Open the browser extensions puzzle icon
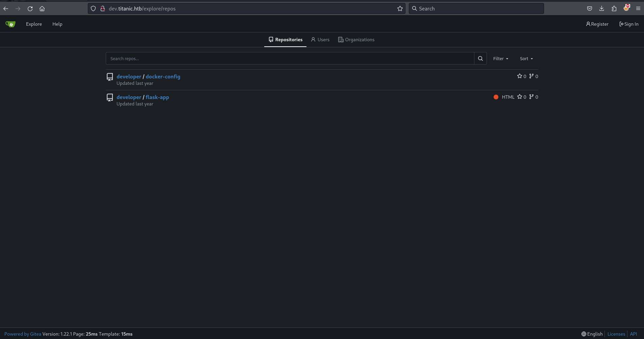 (614, 9)
